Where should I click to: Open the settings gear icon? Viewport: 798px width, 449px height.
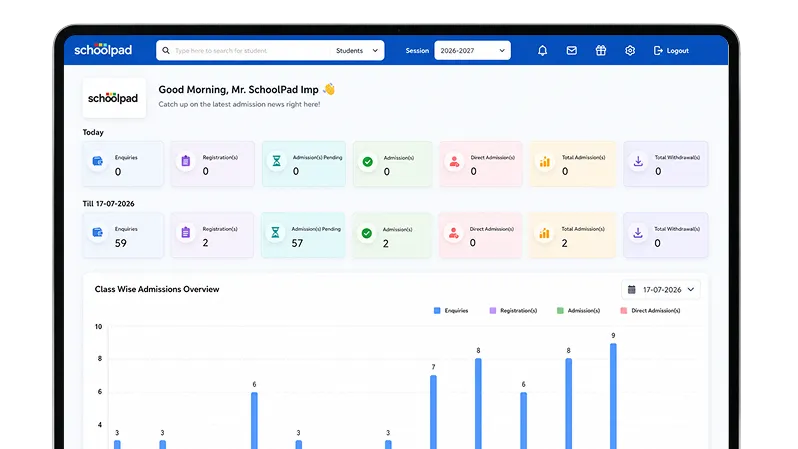pos(630,50)
